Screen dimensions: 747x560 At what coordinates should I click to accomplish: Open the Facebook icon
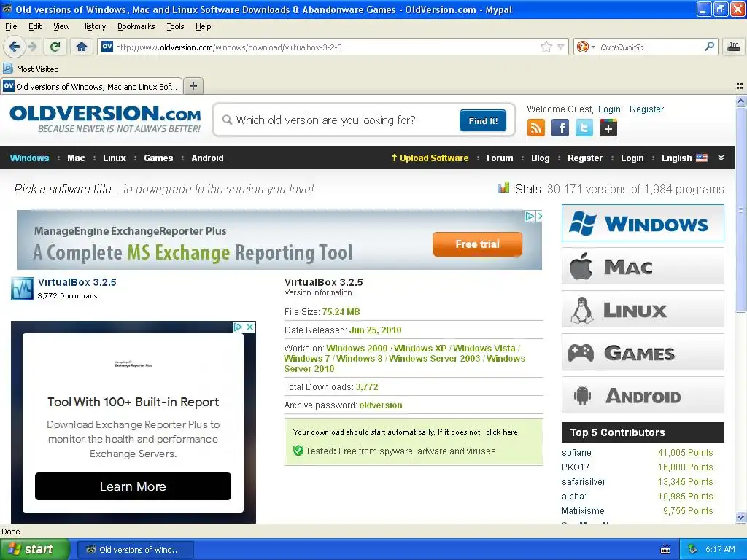click(560, 128)
